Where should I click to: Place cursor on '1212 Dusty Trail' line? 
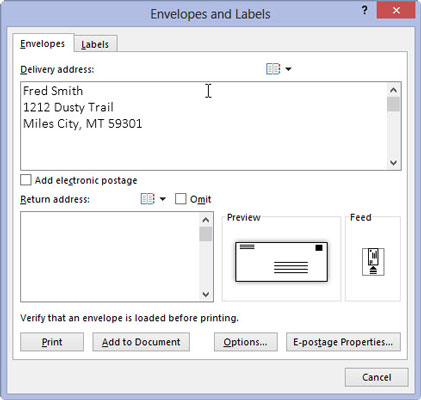pos(68,107)
